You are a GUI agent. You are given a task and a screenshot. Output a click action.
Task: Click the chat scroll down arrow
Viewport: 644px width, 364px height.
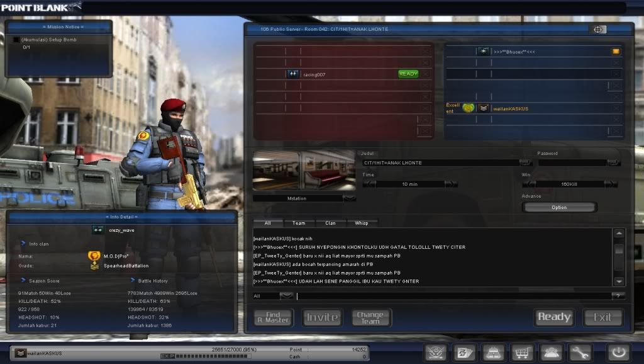[619, 282]
